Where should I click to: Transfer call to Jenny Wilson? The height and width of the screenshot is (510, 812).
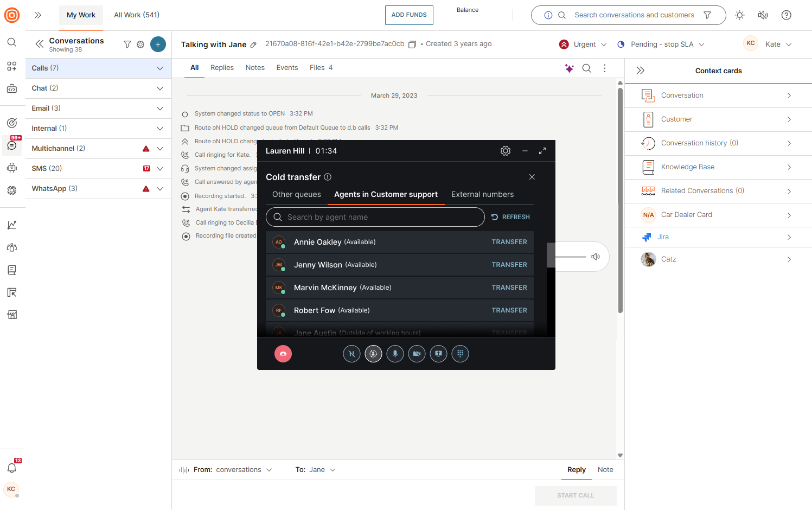[509, 265]
